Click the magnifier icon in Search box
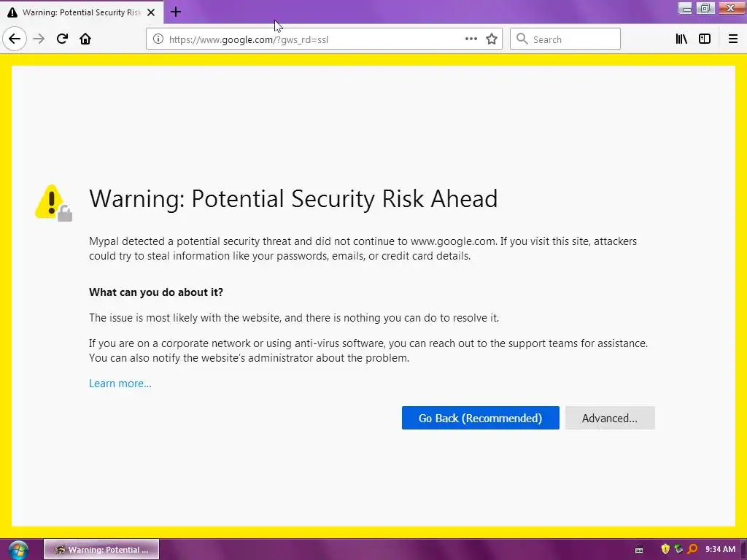 pos(522,39)
